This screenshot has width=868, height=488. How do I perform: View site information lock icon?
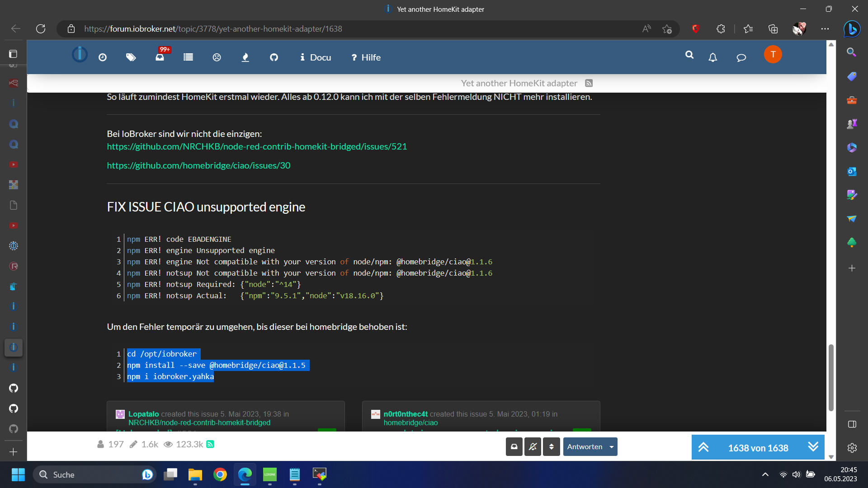71,28
